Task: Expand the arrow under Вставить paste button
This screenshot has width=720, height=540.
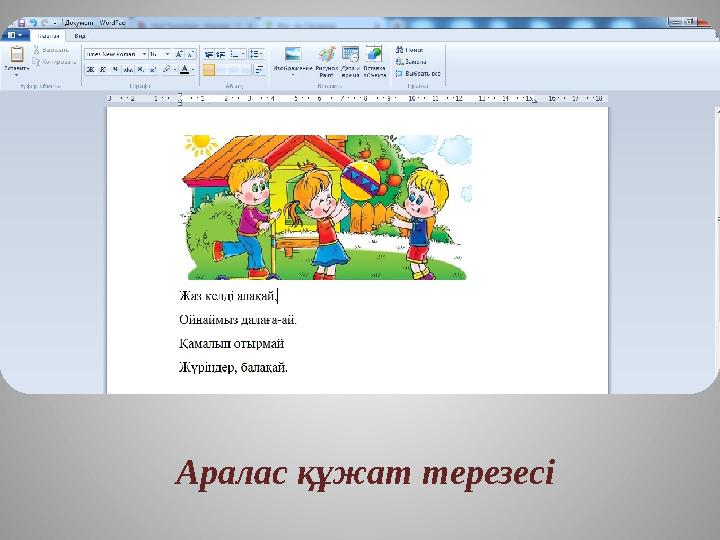Action: [17, 74]
